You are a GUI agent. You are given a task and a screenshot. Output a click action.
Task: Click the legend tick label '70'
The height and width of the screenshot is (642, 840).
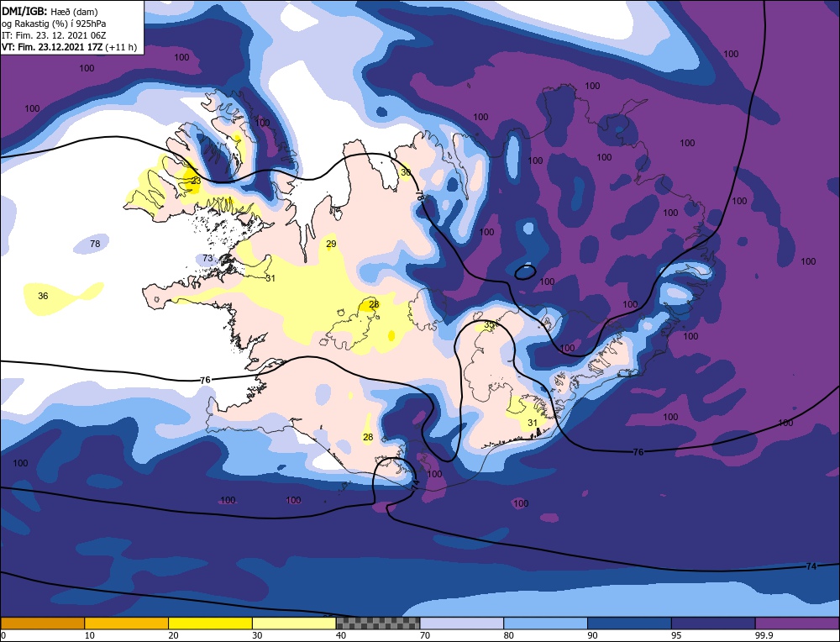pyautogui.click(x=425, y=635)
